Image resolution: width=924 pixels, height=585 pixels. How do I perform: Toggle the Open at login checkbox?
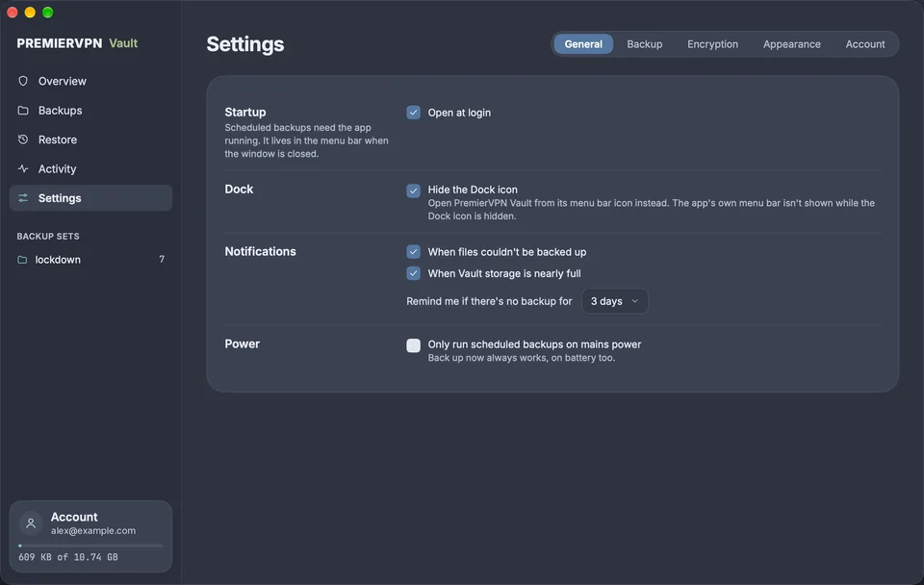tap(413, 113)
